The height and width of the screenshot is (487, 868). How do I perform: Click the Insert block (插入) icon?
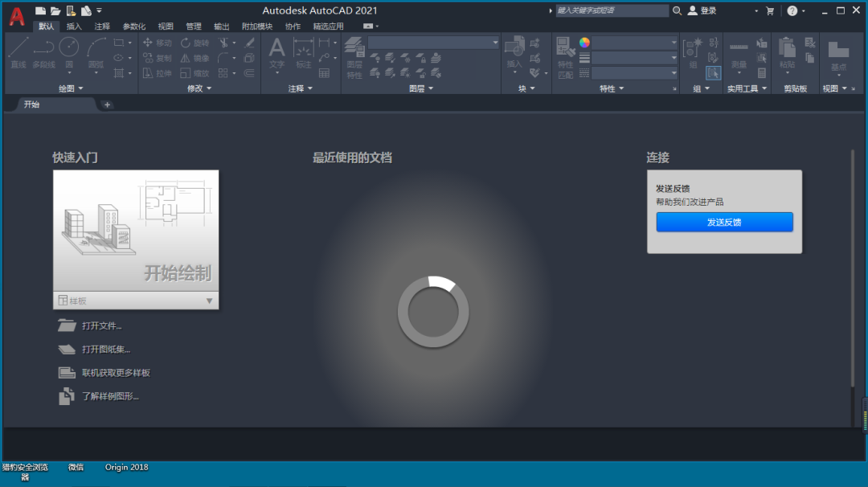click(x=514, y=54)
